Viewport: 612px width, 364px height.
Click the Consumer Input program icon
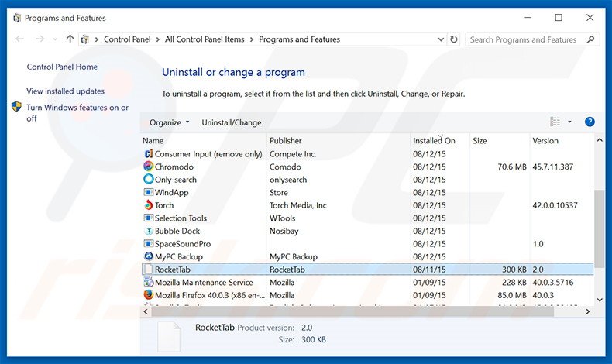click(148, 154)
